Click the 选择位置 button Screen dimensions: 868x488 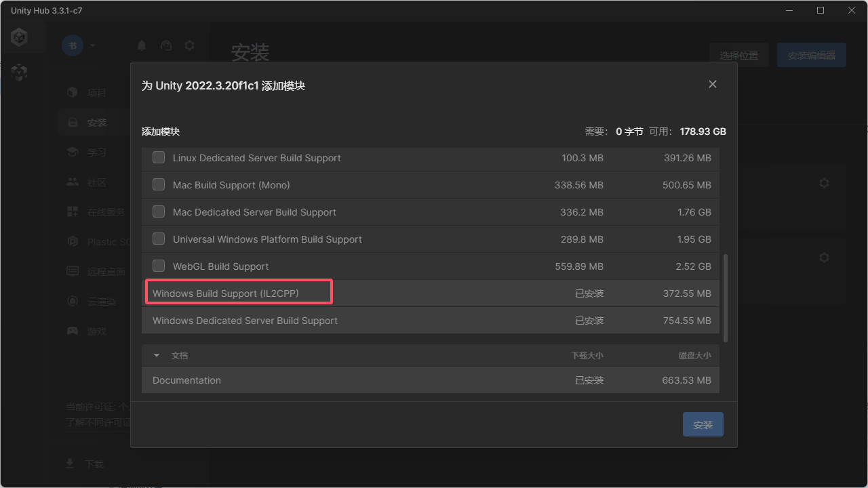click(738, 56)
